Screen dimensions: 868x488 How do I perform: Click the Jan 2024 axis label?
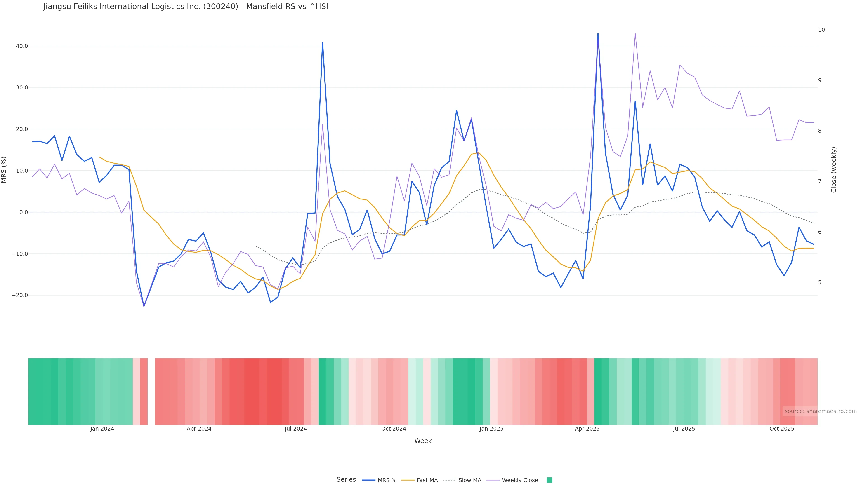tap(102, 429)
